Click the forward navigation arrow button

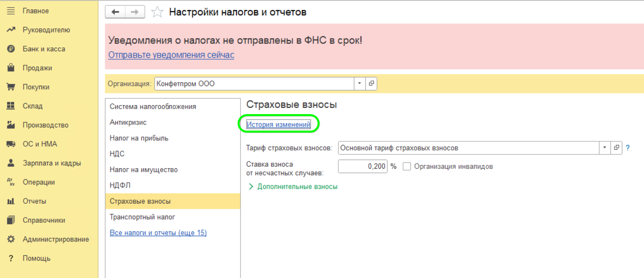[135, 12]
